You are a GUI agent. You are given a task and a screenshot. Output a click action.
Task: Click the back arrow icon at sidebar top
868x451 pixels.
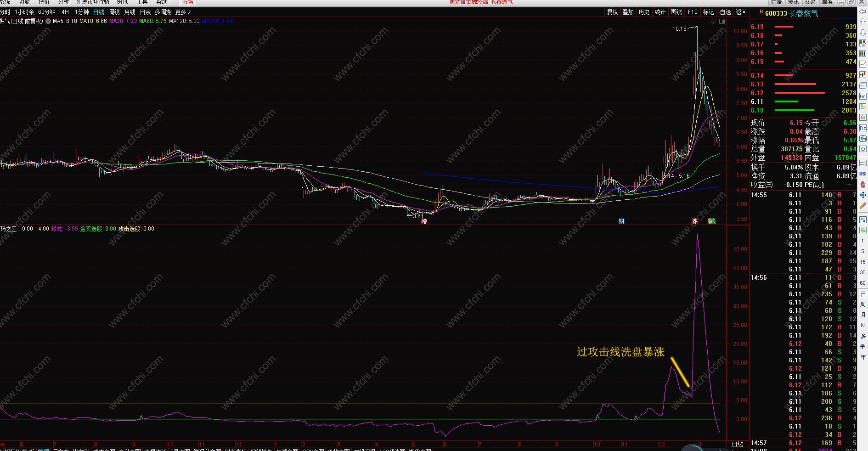(x=863, y=11)
